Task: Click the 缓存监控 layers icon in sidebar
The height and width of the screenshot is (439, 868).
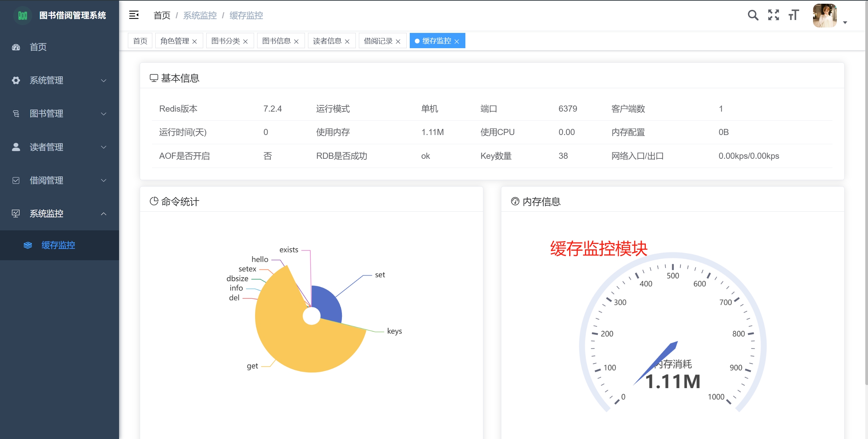Action: 28,245
